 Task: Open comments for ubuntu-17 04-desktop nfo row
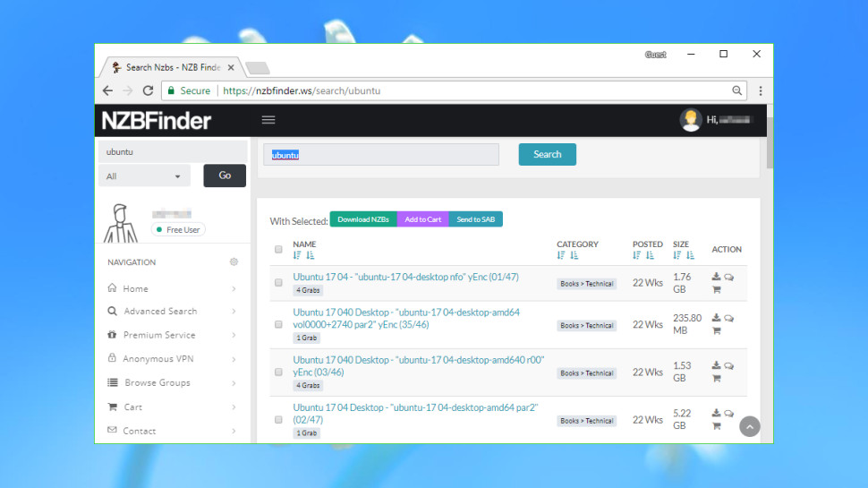729,277
